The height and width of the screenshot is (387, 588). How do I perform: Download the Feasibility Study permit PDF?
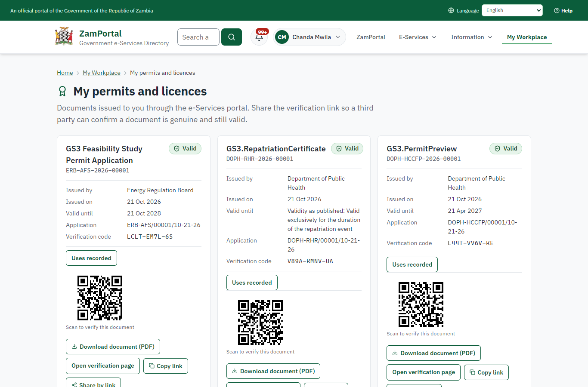[x=113, y=347]
